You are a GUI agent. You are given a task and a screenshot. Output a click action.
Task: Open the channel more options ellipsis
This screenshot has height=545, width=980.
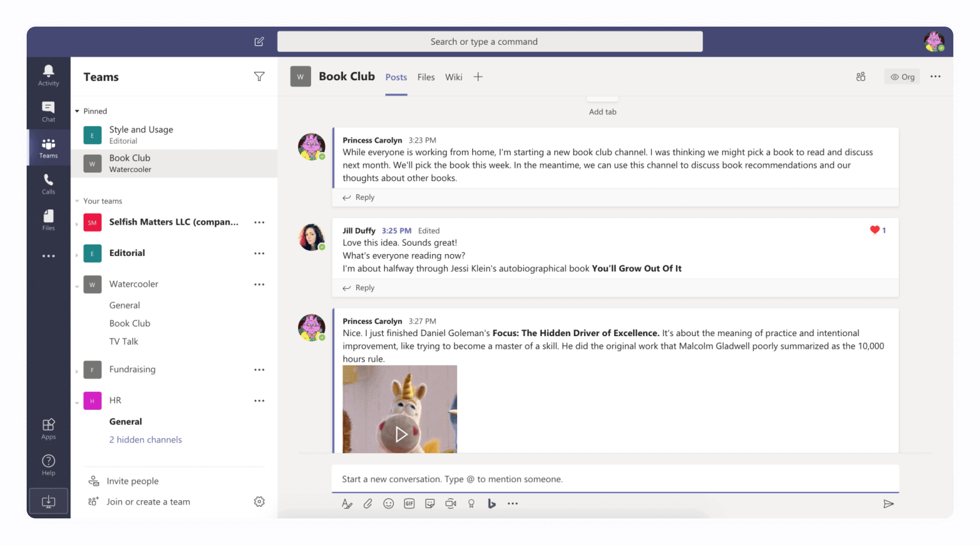(x=936, y=77)
